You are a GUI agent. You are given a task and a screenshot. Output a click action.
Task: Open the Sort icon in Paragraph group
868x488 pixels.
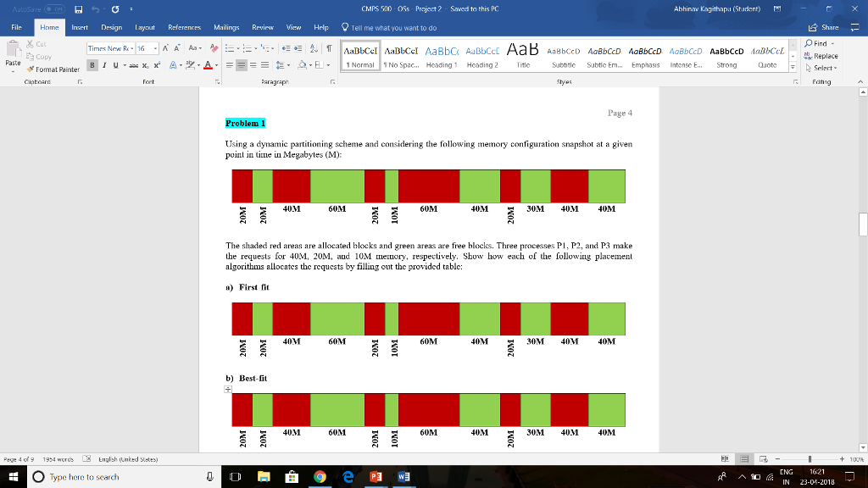pyautogui.click(x=314, y=50)
